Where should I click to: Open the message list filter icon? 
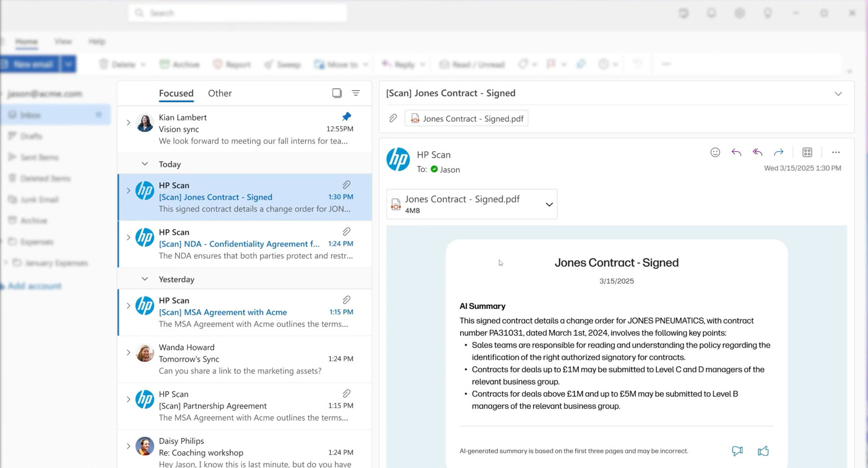[x=356, y=93]
